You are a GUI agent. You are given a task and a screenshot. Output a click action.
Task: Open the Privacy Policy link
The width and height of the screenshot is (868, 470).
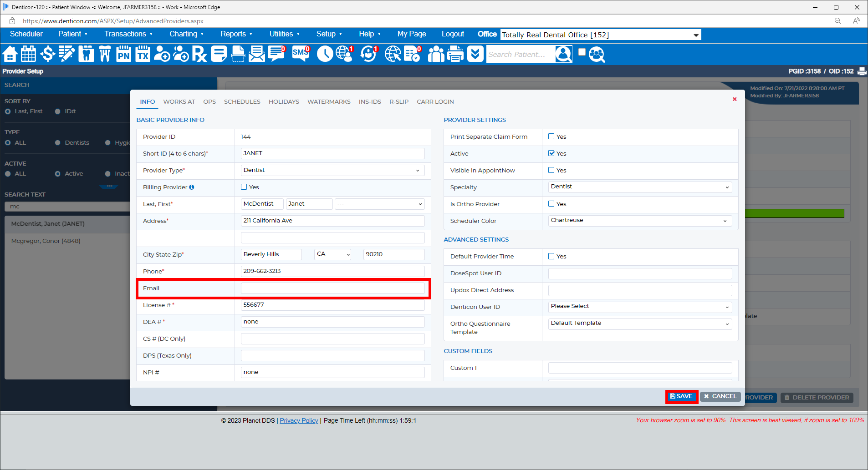299,421
